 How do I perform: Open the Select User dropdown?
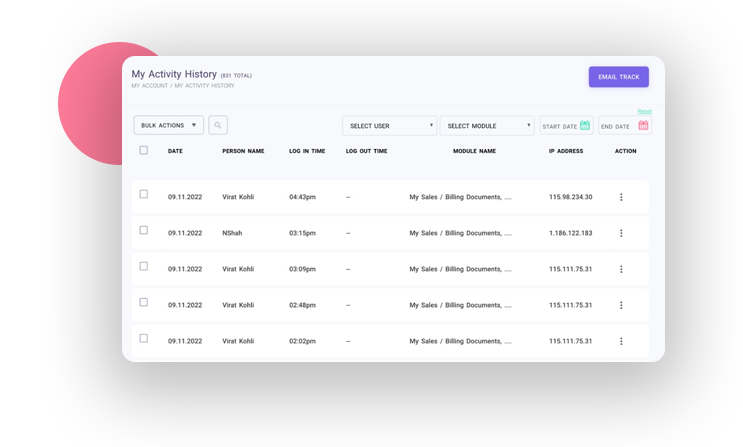click(389, 126)
